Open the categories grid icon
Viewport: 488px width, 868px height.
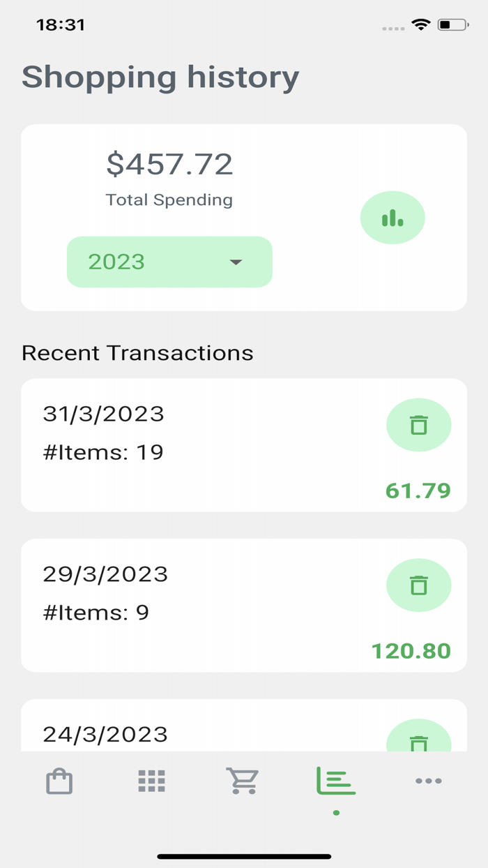point(151,781)
